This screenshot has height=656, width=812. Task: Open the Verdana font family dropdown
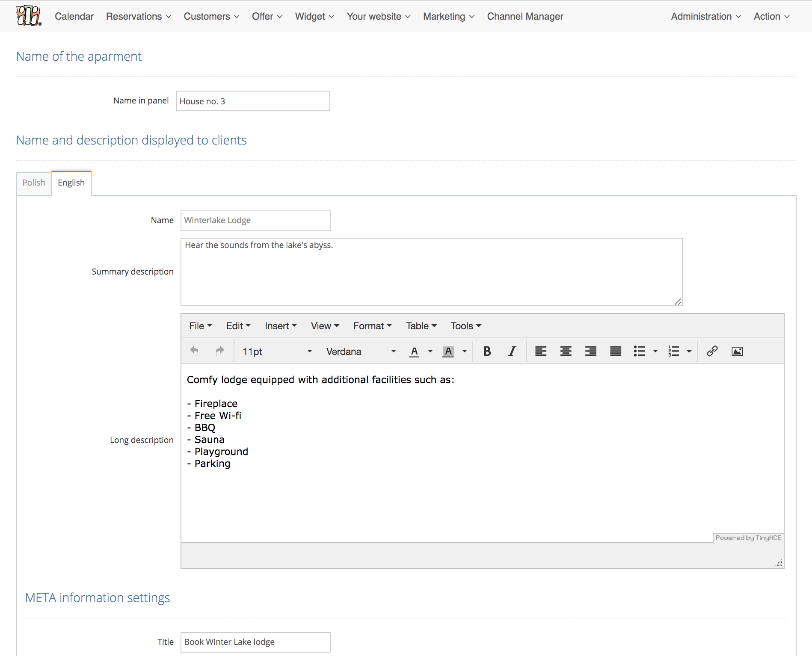point(361,352)
